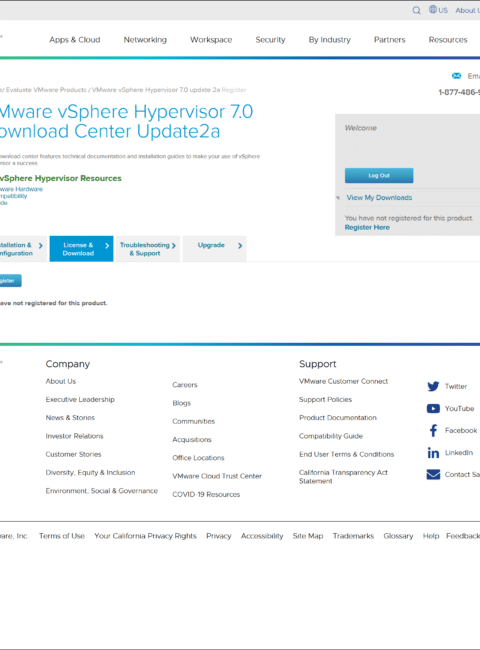
Task: Open VMware Customer Connect link
Action: [x=344, y=381]
